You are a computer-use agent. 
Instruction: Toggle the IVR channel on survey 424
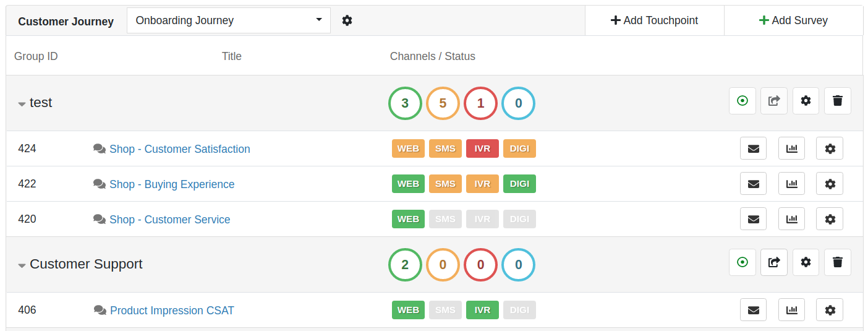[x=482, y=148]
